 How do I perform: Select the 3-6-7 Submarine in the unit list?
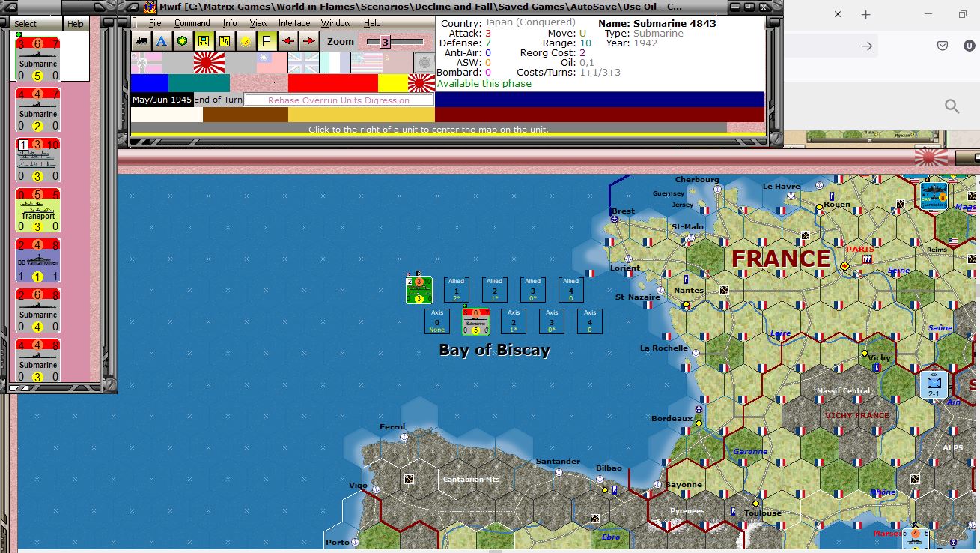[x=38, y=59]
